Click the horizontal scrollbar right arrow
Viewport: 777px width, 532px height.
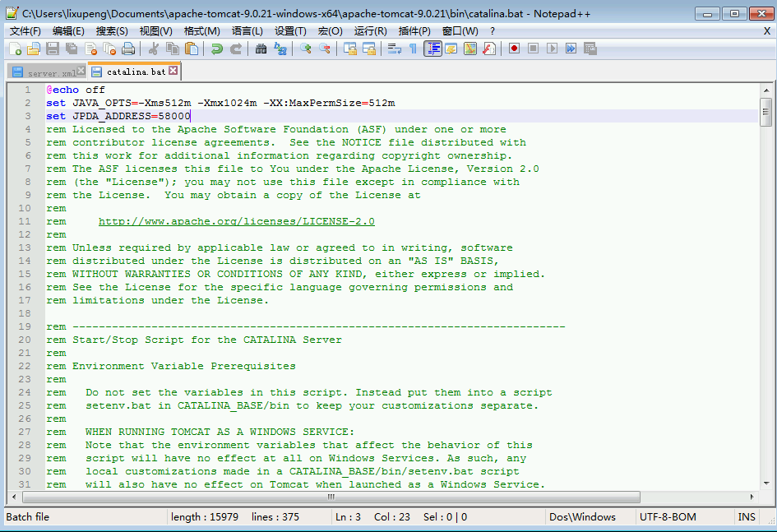pos(752,497)
